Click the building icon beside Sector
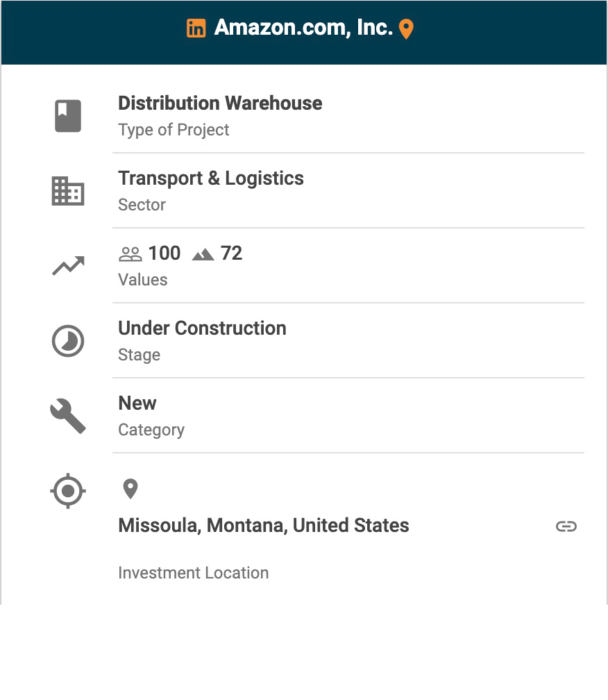This screenshot has height=700, width=608. click(68, 191)
